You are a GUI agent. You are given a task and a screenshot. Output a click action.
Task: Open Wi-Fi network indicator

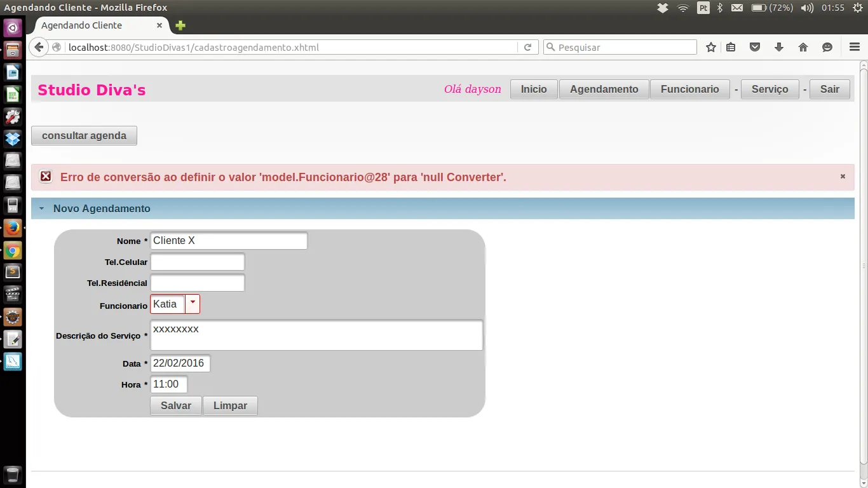point(683,8)
